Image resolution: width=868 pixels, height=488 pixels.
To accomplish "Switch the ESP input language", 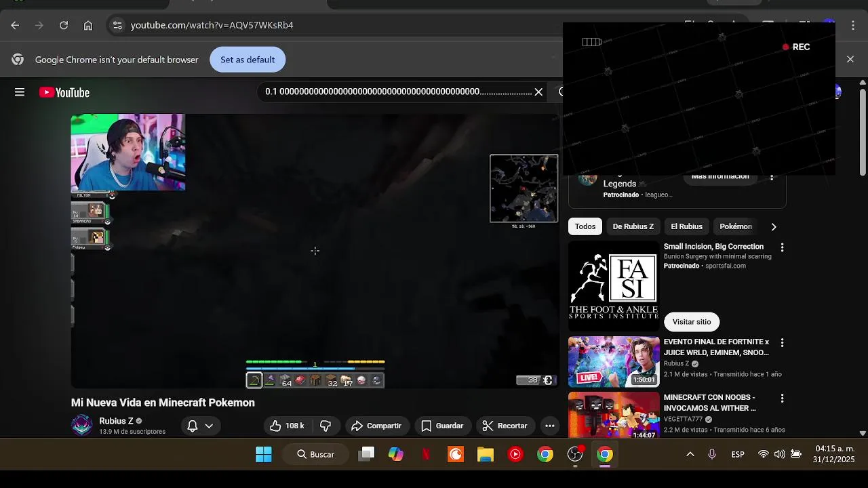I will click(738, 454).
